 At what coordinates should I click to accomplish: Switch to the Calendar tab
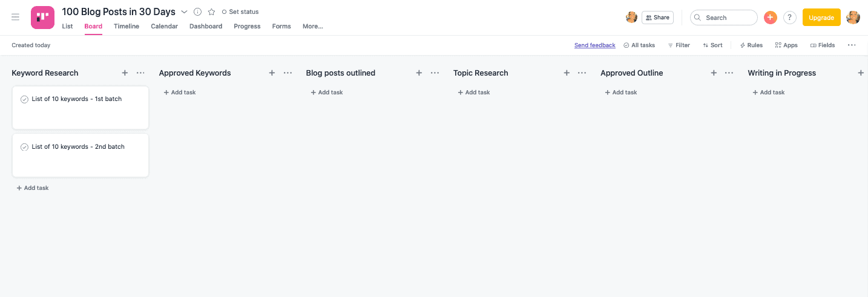click(x=164, y=26)
